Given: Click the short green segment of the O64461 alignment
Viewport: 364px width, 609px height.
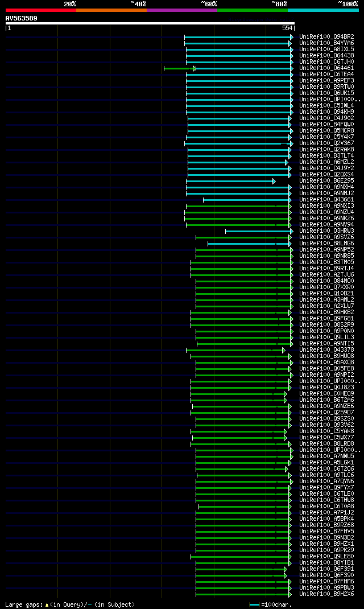Looking at the screenshot, I should click(179, 69).
